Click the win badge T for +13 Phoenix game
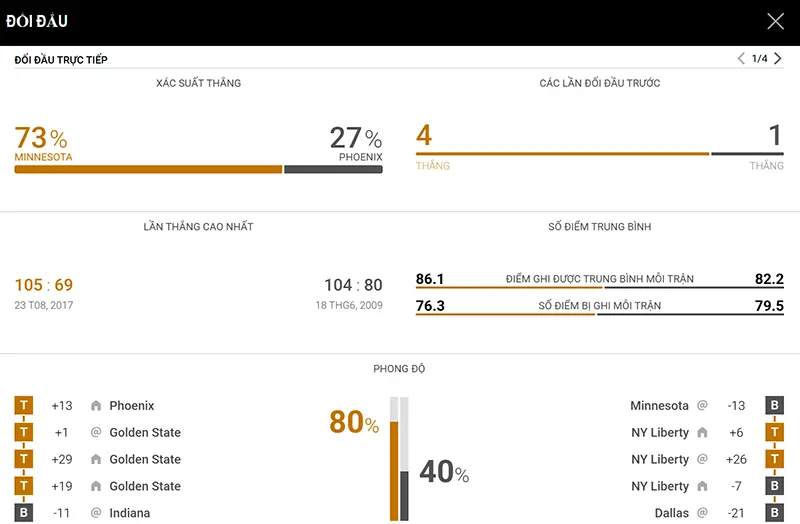The image size is (800, 524). click(24, 406)
